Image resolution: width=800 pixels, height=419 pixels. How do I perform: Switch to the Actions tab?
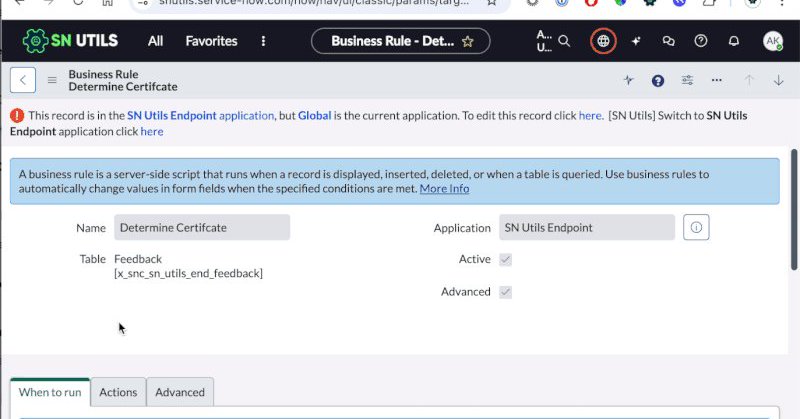pos(118,392)
